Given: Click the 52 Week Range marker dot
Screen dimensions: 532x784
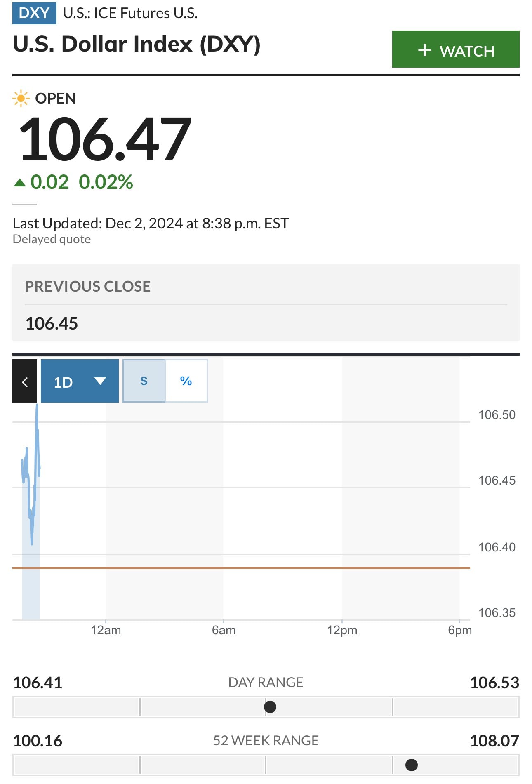Looking at the screenshot, I should (412, 765).
